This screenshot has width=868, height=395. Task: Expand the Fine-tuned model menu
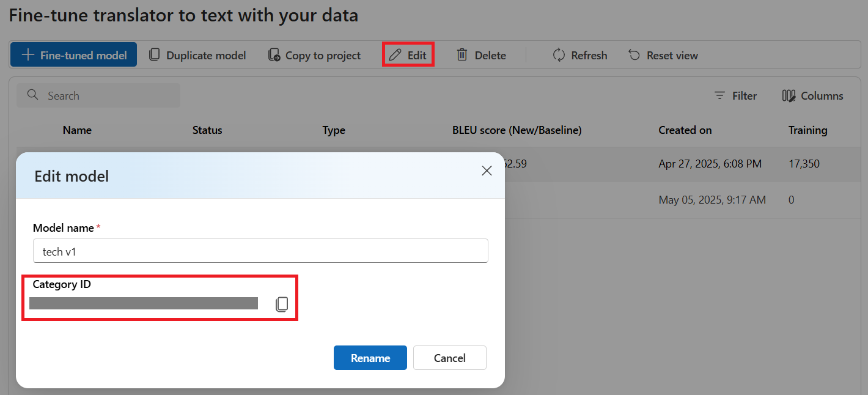(73, 54)
